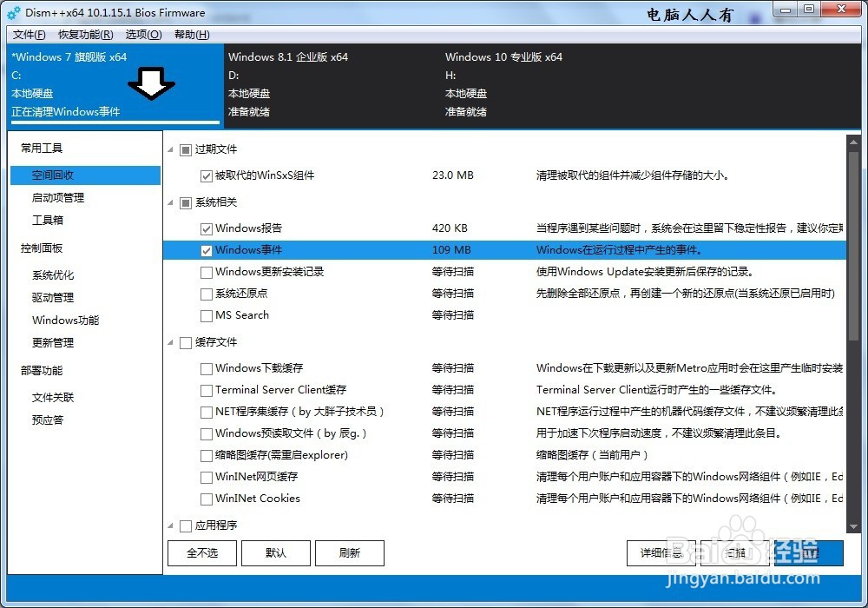The image size is (868, 608).
Task: Check Windows下载缓存 checkbox
Action: pyautogui.click(x=207, y=369)
